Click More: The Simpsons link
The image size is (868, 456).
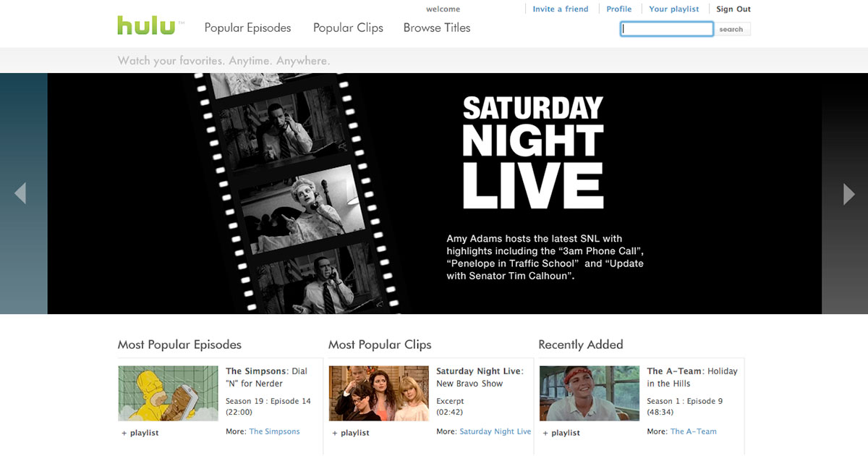click(x=274, y=431)
